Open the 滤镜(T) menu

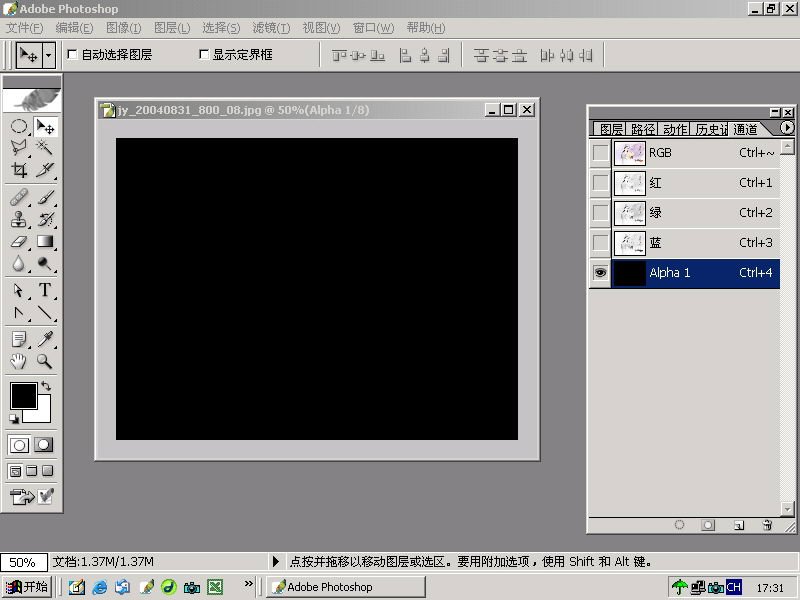[x=271, y=28]
